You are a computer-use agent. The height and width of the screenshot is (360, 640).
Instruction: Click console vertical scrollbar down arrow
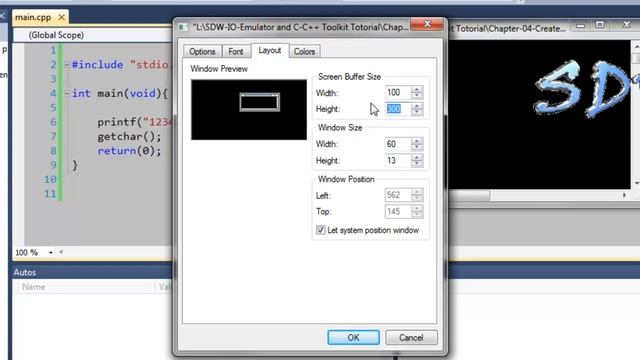(636, 183)
